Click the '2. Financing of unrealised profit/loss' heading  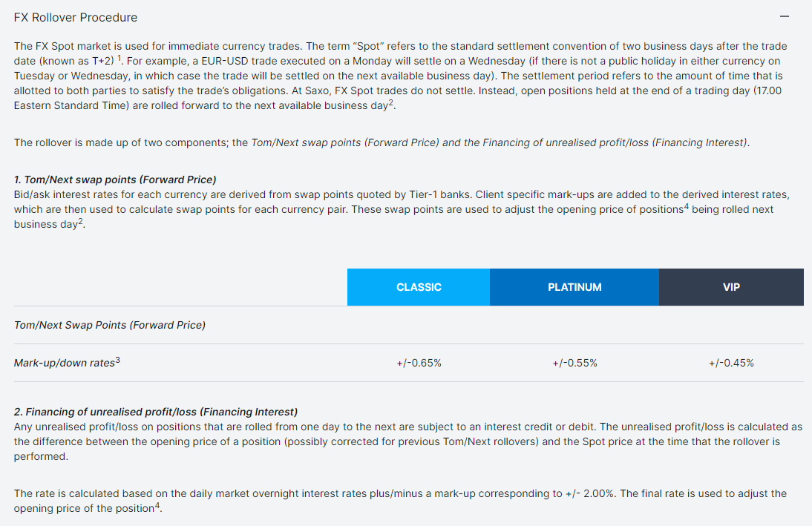pyautogui.click(x=156, y=412)
